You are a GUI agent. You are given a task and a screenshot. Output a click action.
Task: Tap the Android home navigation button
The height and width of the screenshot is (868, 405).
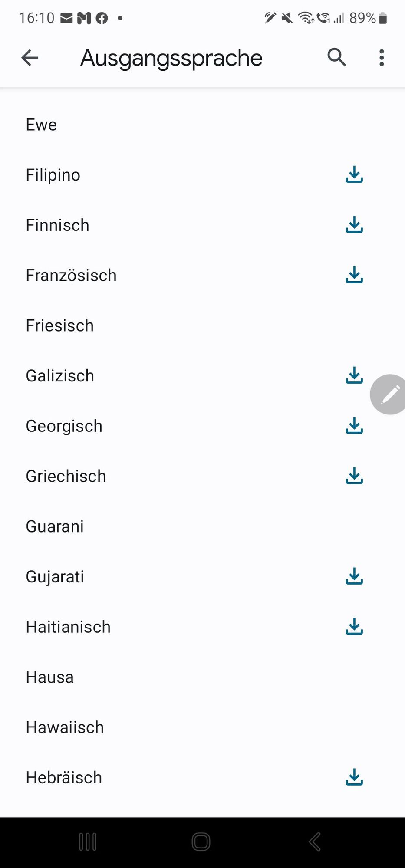point(201,842)
